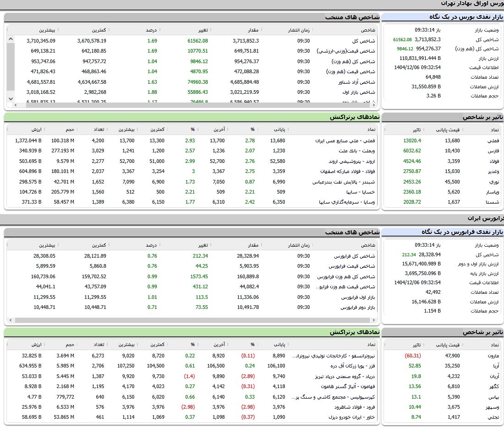
Task: Click scroll-up arrow in Tehran selected indices table
Action: 11,39
